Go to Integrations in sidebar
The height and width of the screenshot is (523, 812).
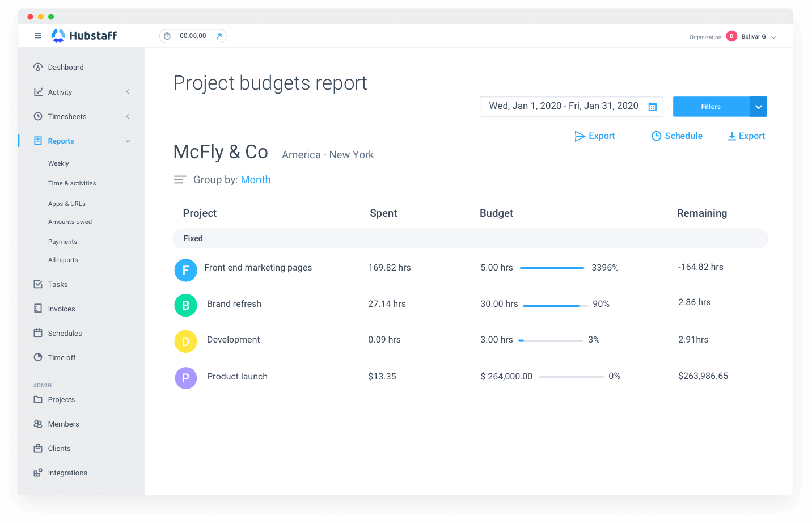click(x=67, y=473)
